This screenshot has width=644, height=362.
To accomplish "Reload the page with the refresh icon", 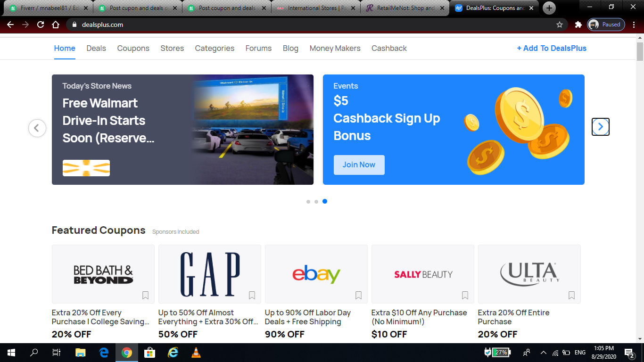I will (41, 25).
